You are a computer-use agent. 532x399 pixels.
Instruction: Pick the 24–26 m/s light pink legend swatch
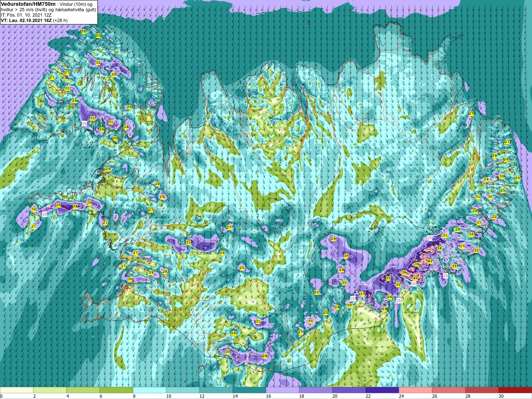pos(416,390)
